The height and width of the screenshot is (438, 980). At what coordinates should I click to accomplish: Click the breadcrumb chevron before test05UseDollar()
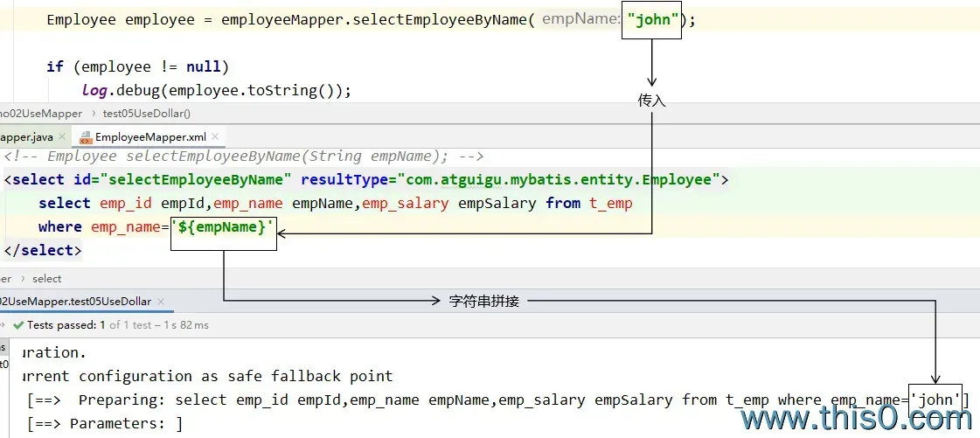pyautogui.click(x=93, y=113)
